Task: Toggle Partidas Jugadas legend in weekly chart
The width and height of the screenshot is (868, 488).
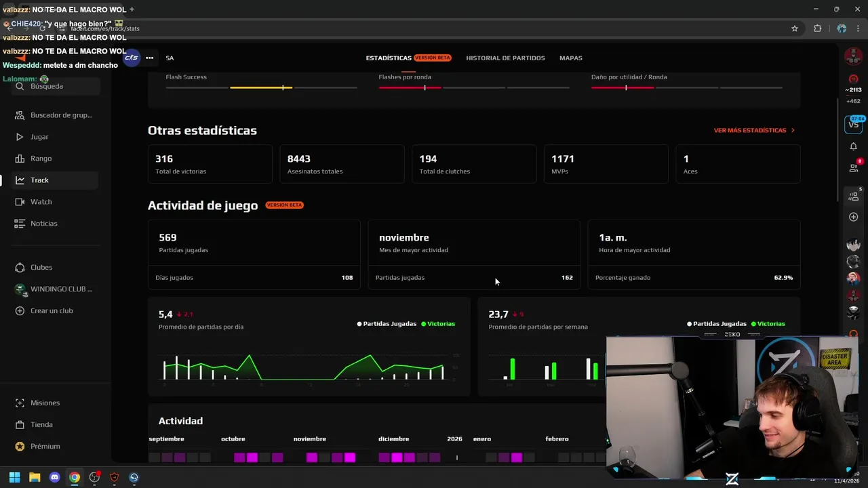Action: [x=717, y=324]
